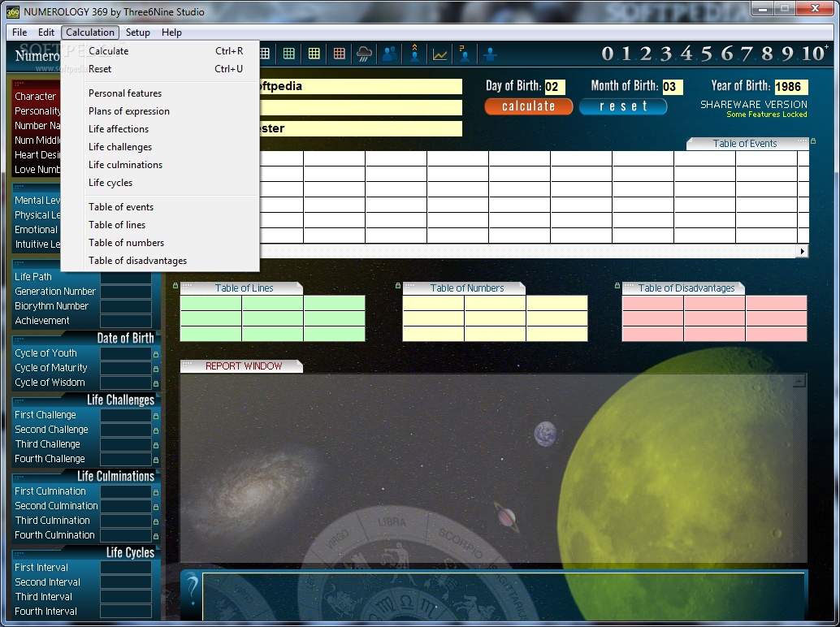Click the lock icon on First Culmination
Image resolution: width=840 pixels, height=627 pixels.
coord(156,492)
